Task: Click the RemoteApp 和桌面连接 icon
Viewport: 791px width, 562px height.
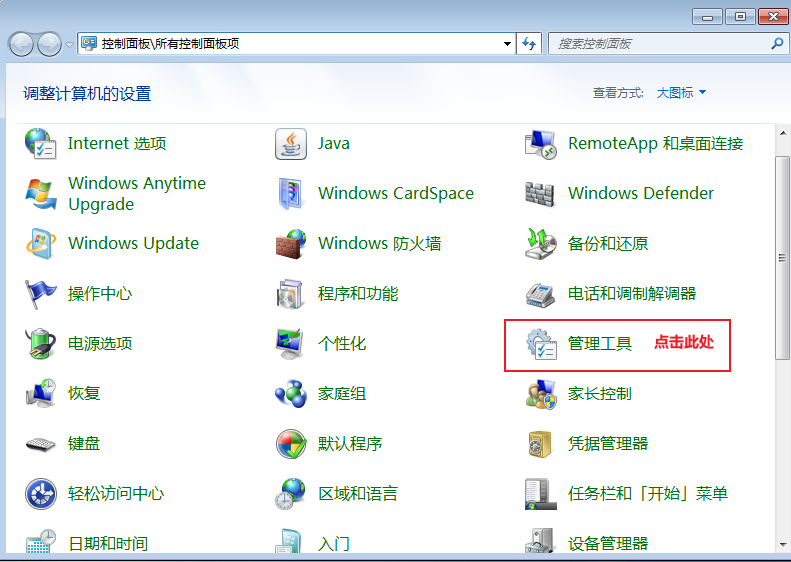Action: [x=540, y=144]
